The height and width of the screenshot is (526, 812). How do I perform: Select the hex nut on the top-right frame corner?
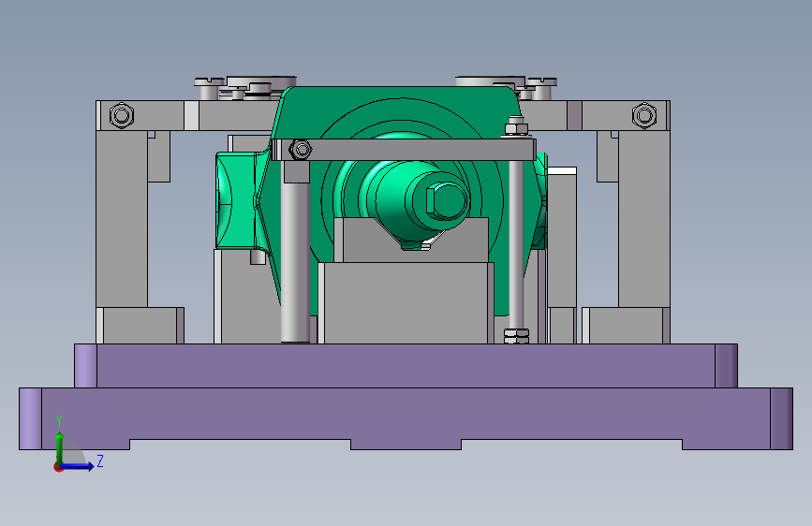644,115
